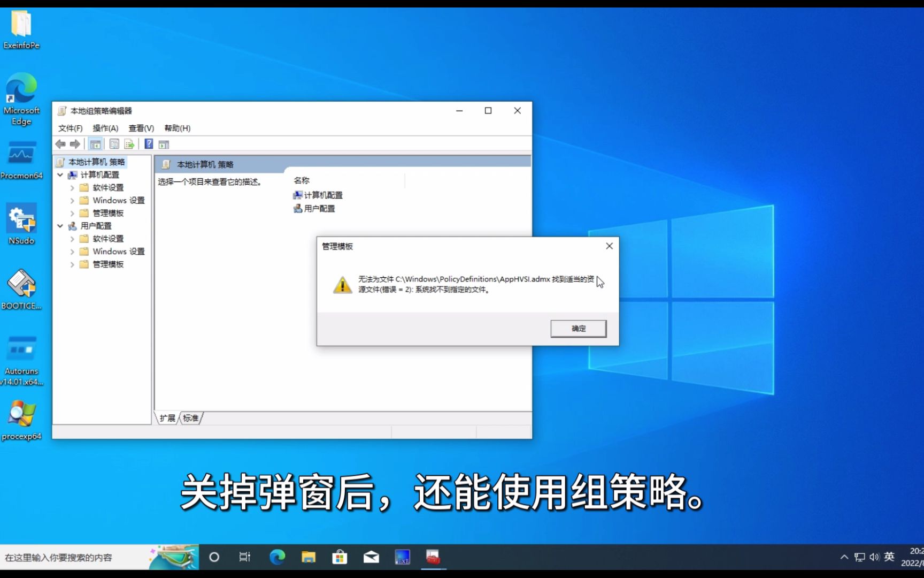Click the Properties toolbar icon

(x=114, y=144)
